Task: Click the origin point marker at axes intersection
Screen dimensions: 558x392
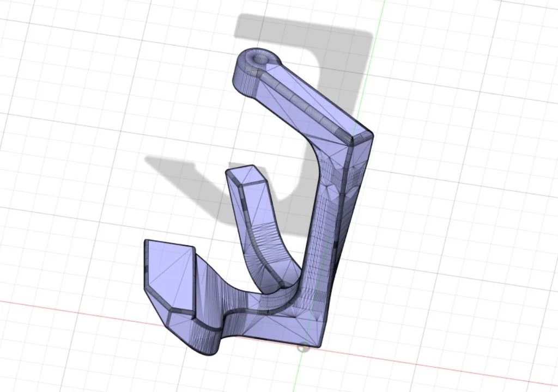Action: [303, 348]
